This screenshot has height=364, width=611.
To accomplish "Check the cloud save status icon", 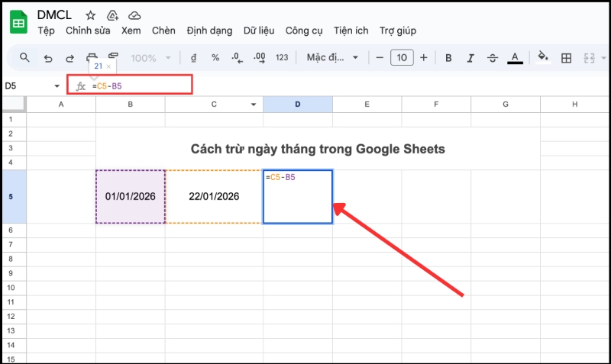I will click(134, 15).
